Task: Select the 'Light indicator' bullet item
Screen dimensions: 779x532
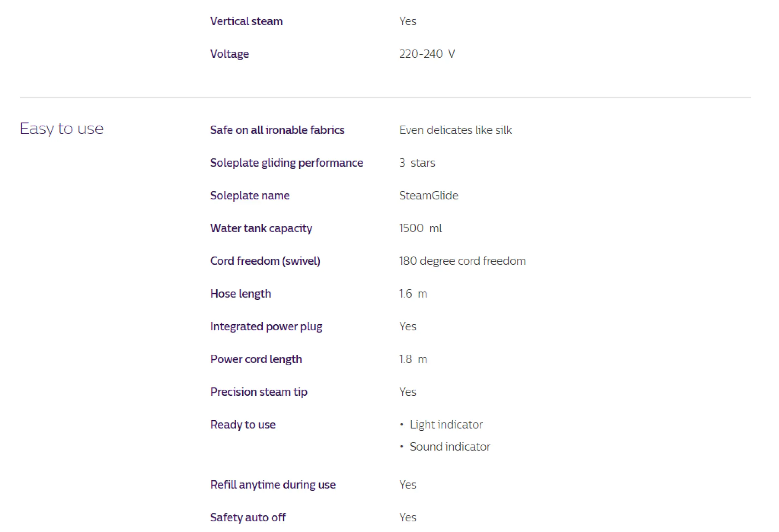Action: pos(446,425)
